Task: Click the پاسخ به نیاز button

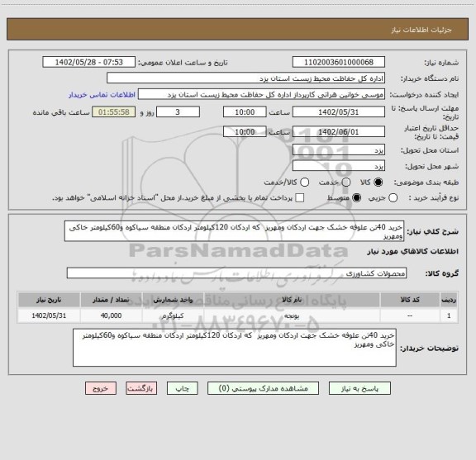Action: 359,388
